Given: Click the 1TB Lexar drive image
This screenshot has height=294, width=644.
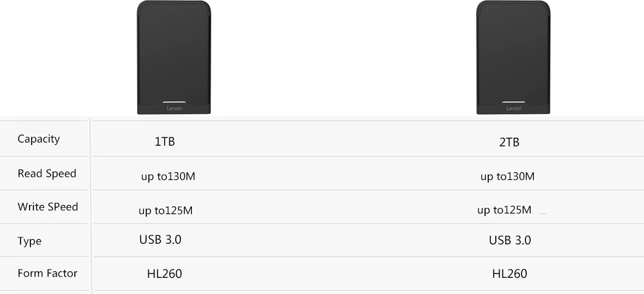Looking at the screenshot, I should [x=174, y=57].
